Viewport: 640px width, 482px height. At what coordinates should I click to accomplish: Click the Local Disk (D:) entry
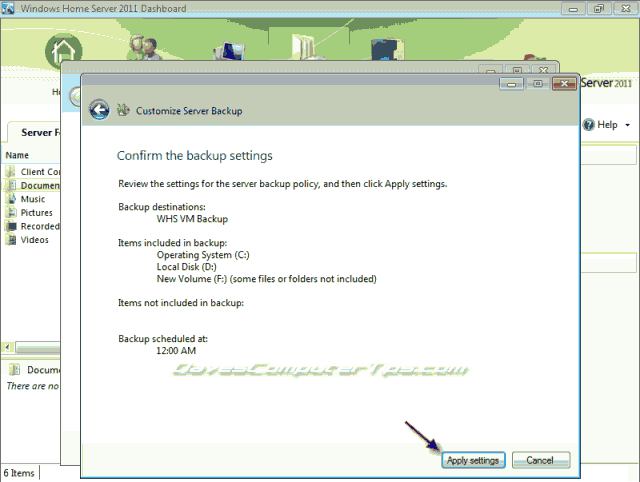(x=187, y=267)
